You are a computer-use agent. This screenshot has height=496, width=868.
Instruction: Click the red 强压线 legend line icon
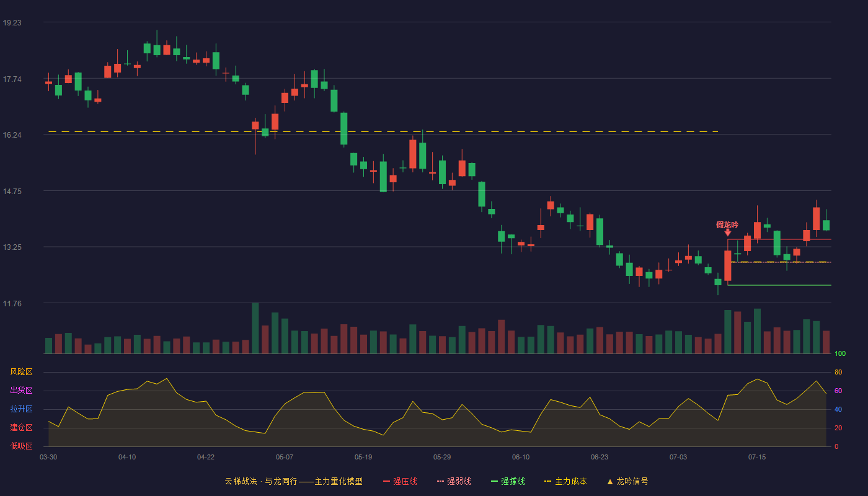click(387, 482)
